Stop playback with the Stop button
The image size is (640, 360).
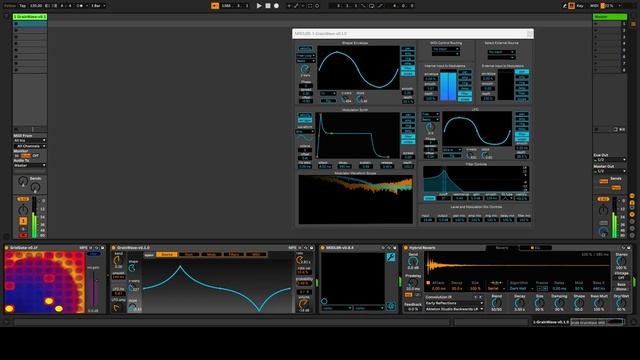pos(268,6)
